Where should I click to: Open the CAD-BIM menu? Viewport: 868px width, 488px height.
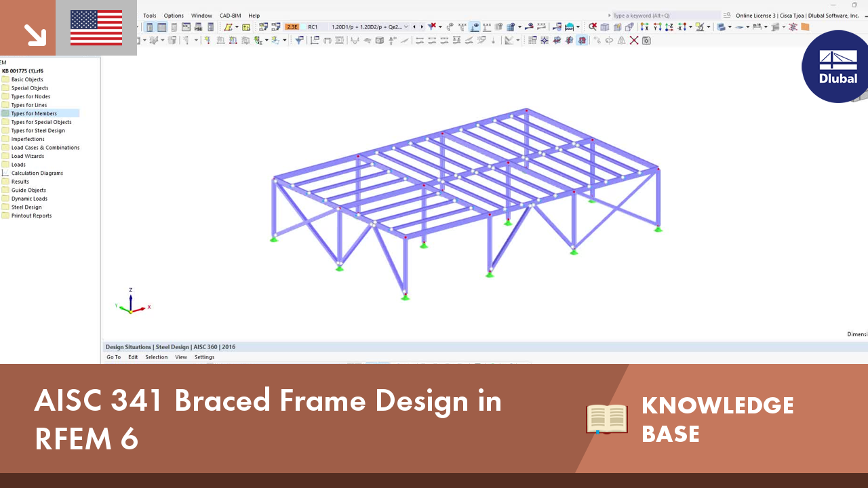coord(230,15)
